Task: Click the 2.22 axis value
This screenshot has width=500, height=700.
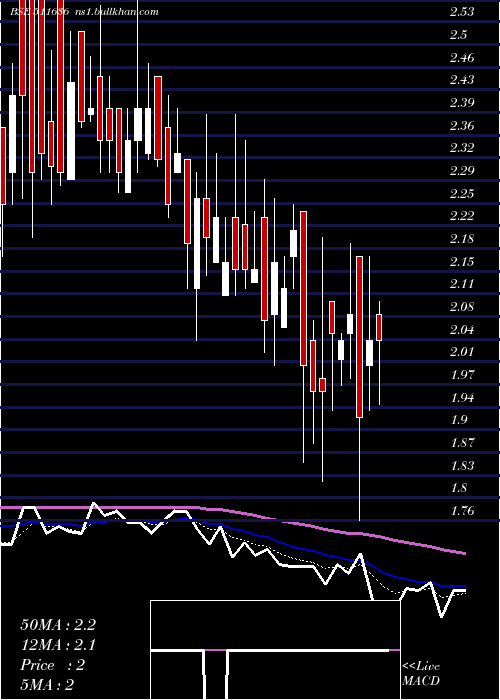Action: pos(462,216)
